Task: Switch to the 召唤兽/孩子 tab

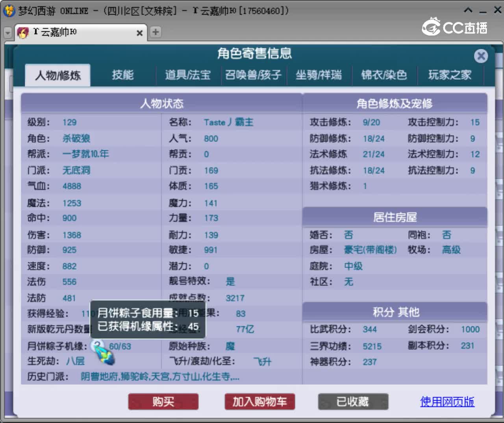Action: pyautogui.click(x=253, y=75)
